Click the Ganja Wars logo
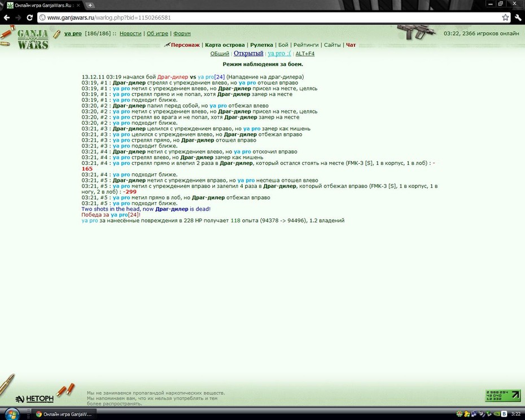The width and height of the screenshot is (525, 420). click(x=33, y=39)
